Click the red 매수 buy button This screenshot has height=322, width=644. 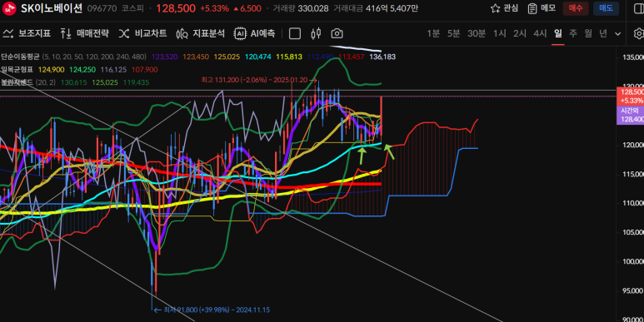(x=576, y=8)
